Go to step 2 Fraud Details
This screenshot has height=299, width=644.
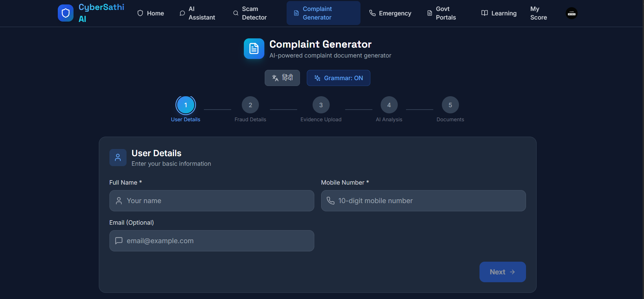coord(250,105)
